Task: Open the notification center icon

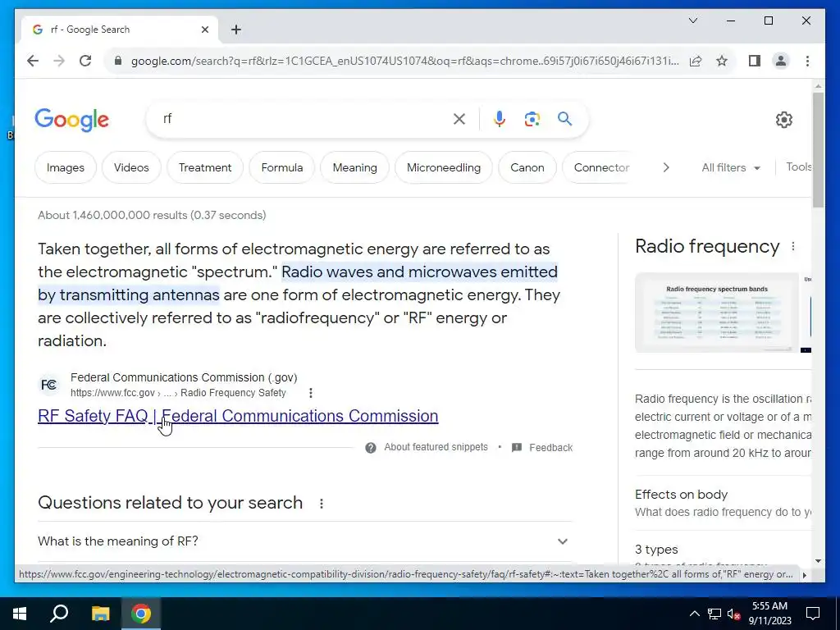Action: pyautogui.click(x=813, y=614)
